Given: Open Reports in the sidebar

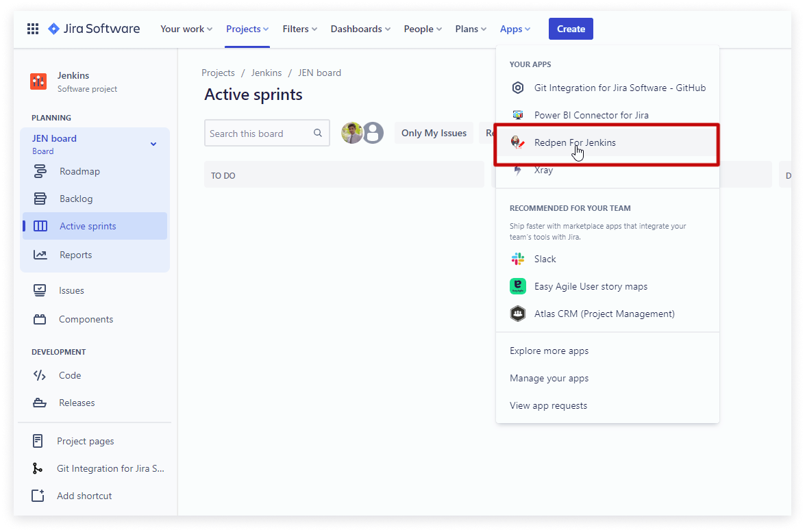Looking at the screenshot, I should click(95, 255).
